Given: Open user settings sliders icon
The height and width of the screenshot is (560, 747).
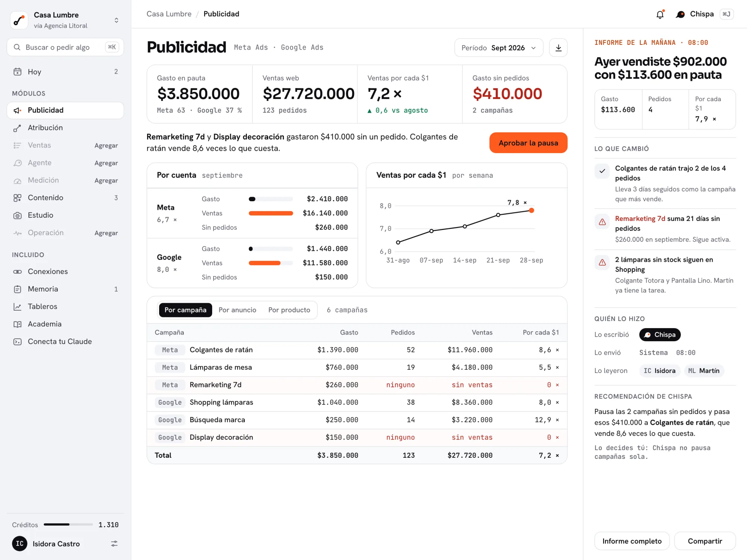Looking at the screenshot, I should [114, 544].
